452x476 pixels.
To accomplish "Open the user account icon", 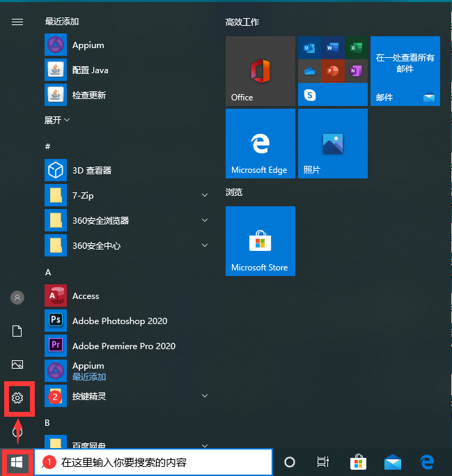I will (17, 298).
